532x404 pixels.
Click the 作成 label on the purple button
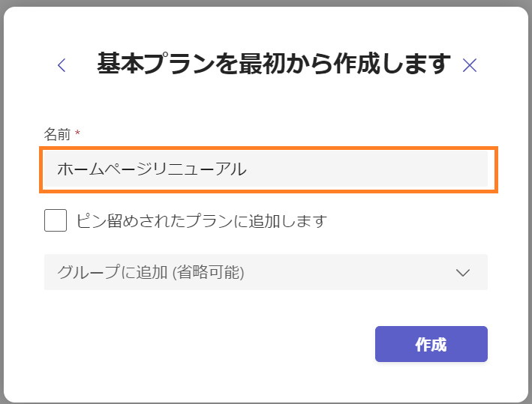tap(431, 344)
